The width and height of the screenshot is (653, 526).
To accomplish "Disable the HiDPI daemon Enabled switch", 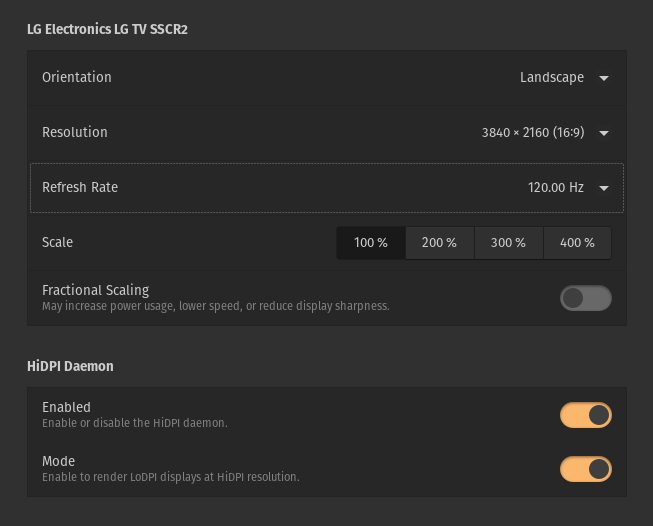I will pyautogui.click(x=586, y=415).
